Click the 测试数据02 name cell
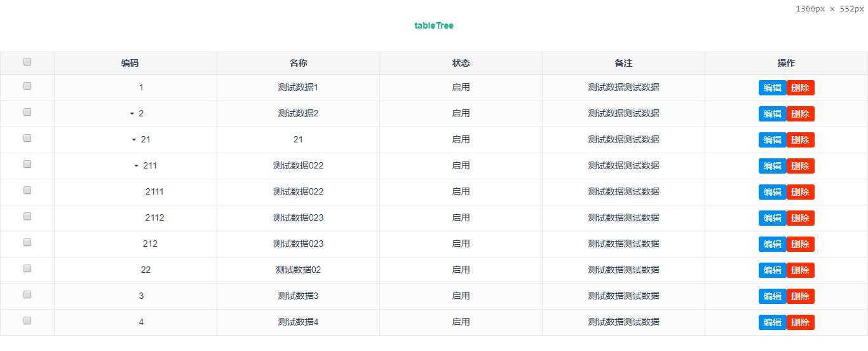This screenshot has width=868, height=351. [298, 270]
